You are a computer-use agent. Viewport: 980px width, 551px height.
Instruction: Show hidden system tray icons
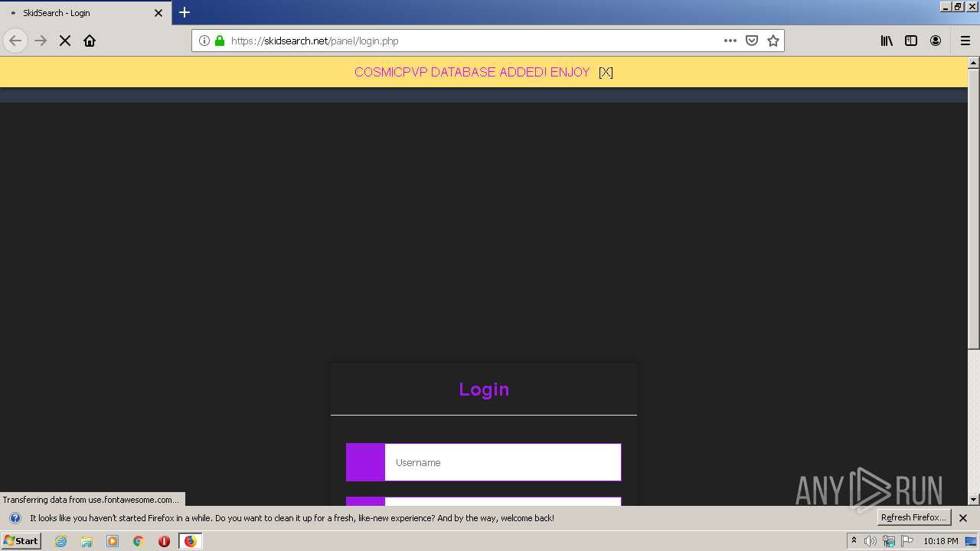[x=854, y=541]
